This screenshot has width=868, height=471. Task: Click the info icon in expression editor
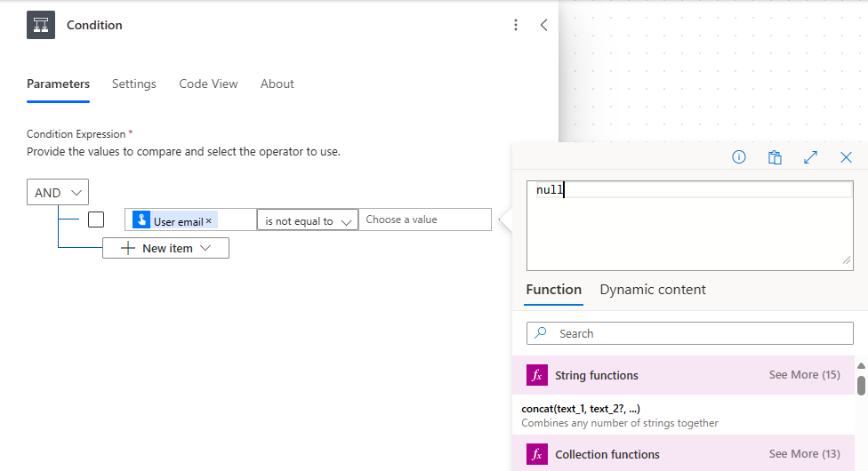click(739, 157)
